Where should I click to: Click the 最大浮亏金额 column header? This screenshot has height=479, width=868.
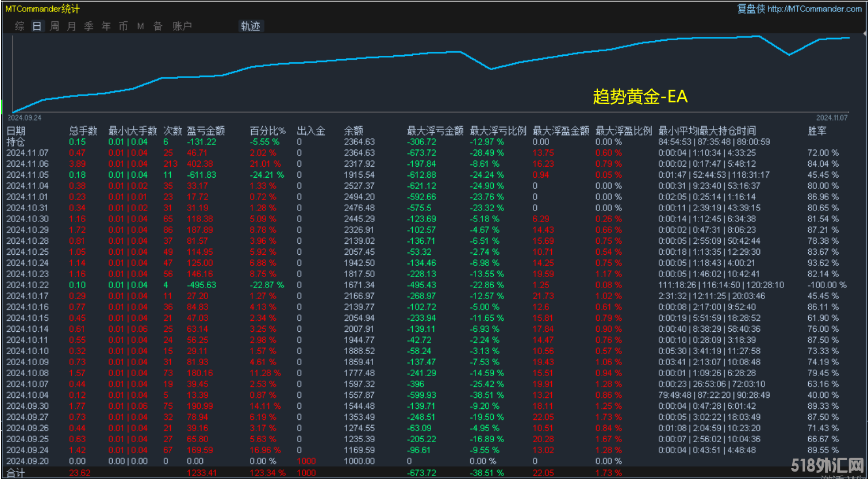click(435, 131)
